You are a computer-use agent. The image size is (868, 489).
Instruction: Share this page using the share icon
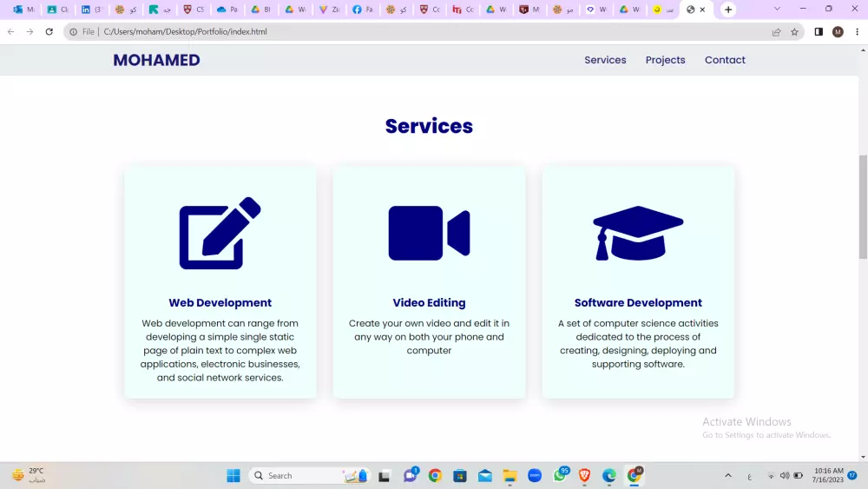pyautogui.click(x=776, y=31)
